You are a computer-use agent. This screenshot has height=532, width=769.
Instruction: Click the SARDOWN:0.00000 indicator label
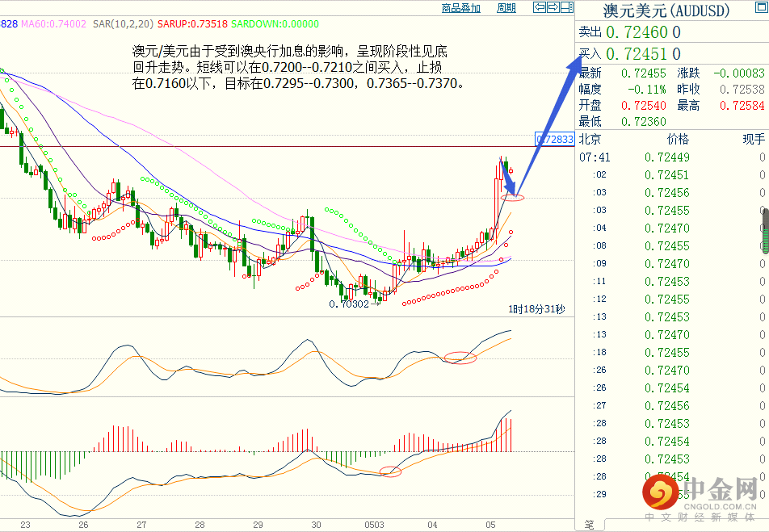(275, 24)
